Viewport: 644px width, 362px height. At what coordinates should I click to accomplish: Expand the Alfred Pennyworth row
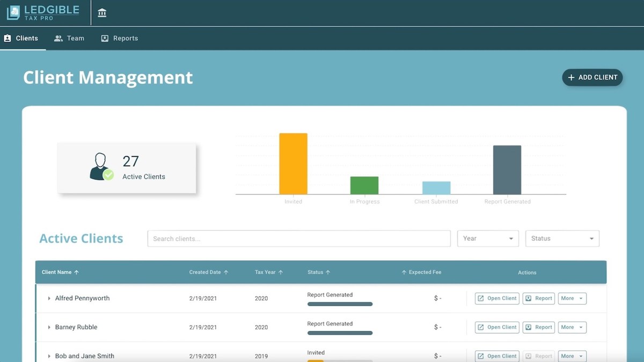[49, 299]
